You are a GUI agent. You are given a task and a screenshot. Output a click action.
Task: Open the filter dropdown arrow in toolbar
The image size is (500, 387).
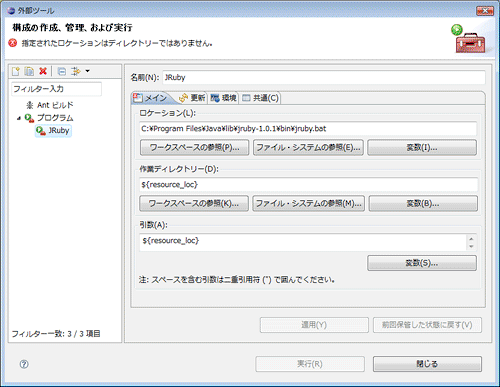pos(87,71)
